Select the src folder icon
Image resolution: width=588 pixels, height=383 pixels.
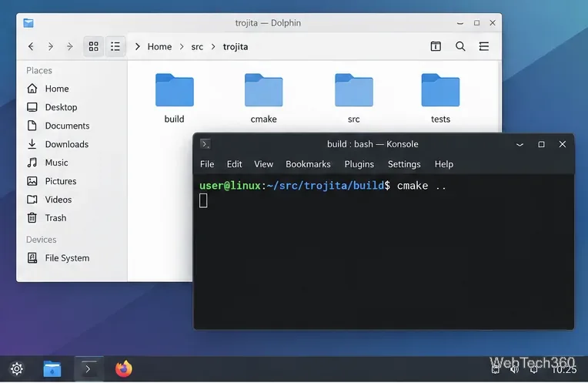tap(353, 90)
